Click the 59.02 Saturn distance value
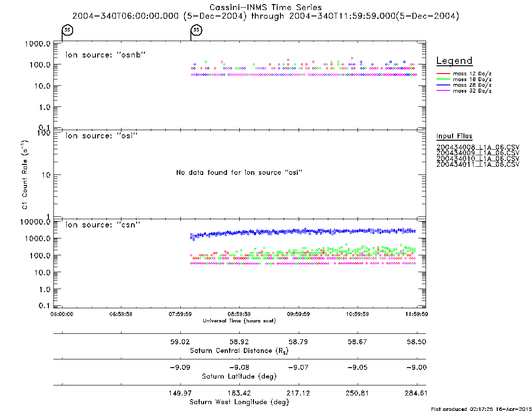The image size is (532, 411). tap(180, 342)
